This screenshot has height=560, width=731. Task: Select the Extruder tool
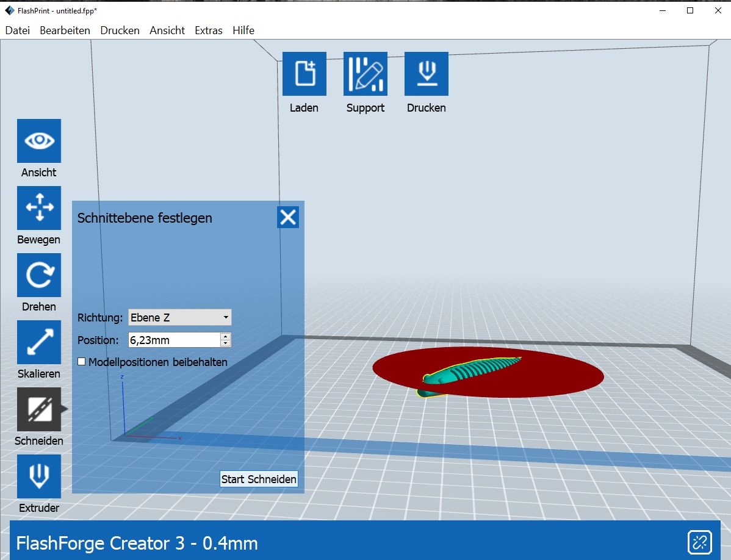point(39,476)
